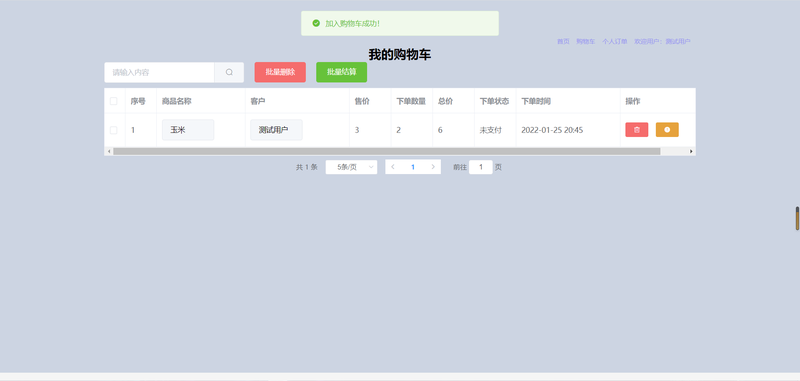Click the search magnifier icon button

click(x=229, y=72)
